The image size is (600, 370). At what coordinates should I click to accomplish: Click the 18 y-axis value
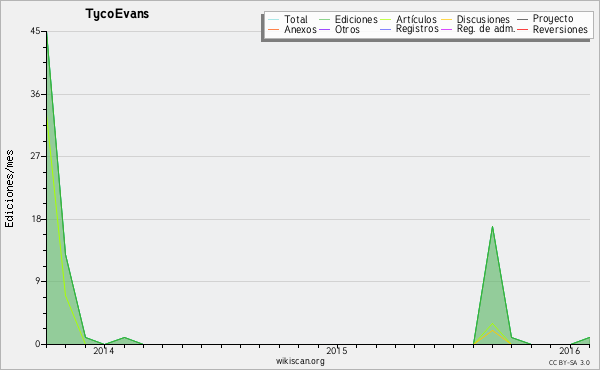pos(35,219)
